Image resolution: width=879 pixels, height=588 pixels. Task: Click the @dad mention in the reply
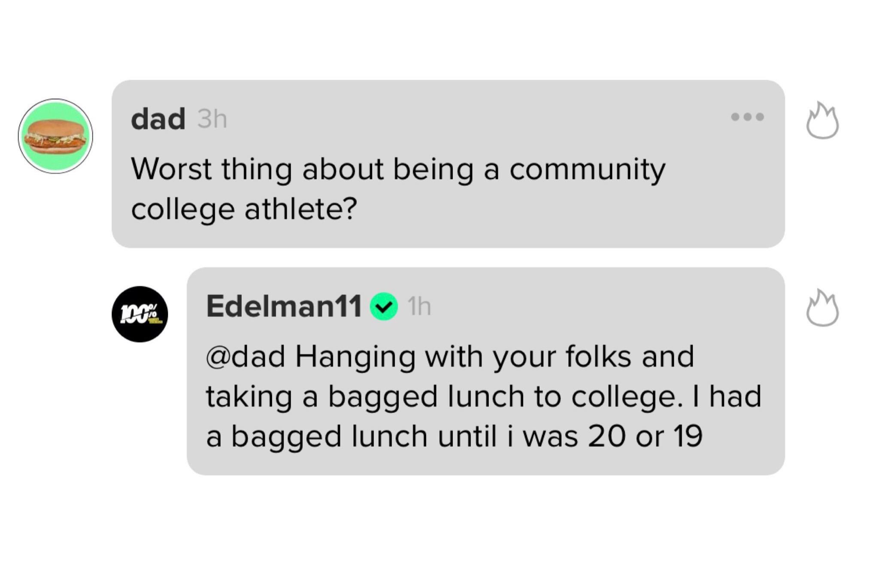[x=246, y=356]
